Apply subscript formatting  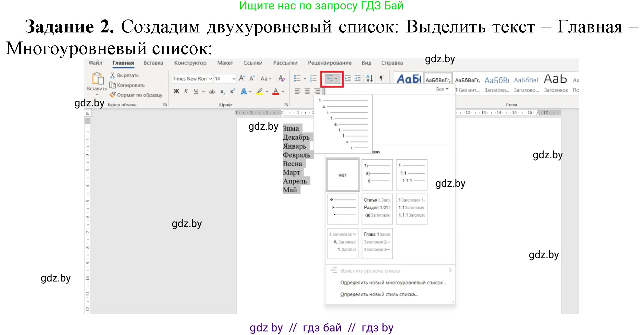(x=222, y=91)
